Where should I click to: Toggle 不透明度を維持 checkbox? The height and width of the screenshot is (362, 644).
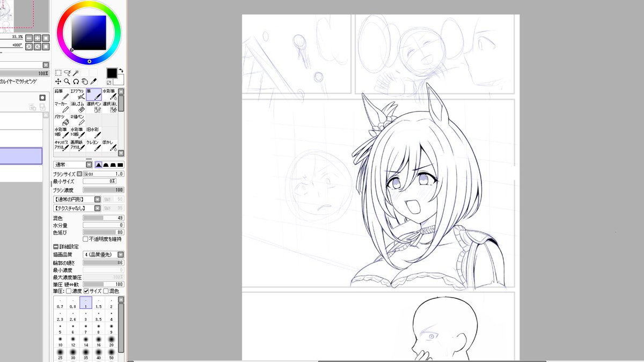(x=85, y=239)
